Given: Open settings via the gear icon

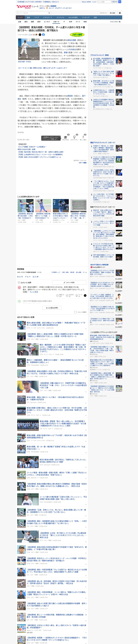Looking at the screenshot, I should [x=120, y=13].
